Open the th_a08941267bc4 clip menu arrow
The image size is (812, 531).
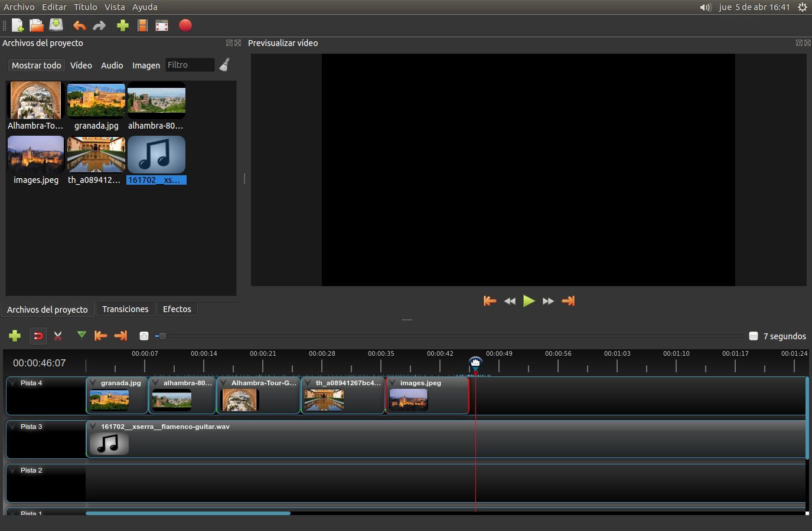tap(308, 383)
